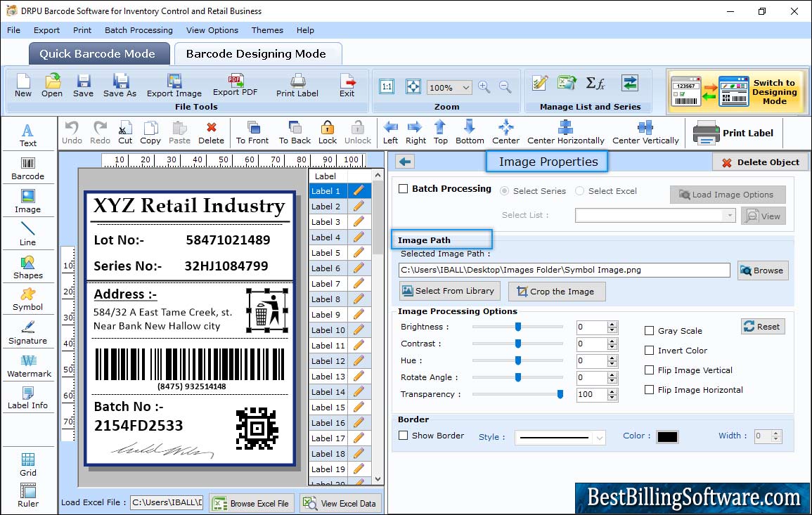Image resolution: width=812 pixels, height=515 pixels.
Task: Increase the Rotate Angle spinner value
Action: [612, 374]
